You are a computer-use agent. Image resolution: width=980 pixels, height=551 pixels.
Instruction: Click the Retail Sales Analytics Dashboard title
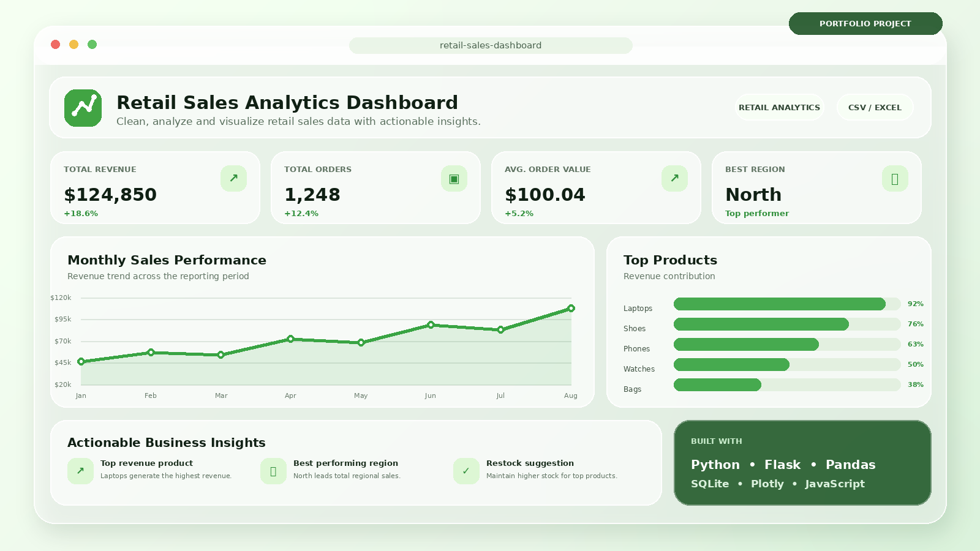(287, 102)
